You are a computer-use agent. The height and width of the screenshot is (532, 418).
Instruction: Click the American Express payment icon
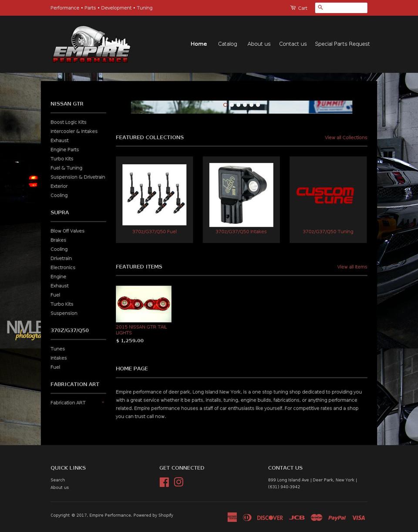coord(232,517)
